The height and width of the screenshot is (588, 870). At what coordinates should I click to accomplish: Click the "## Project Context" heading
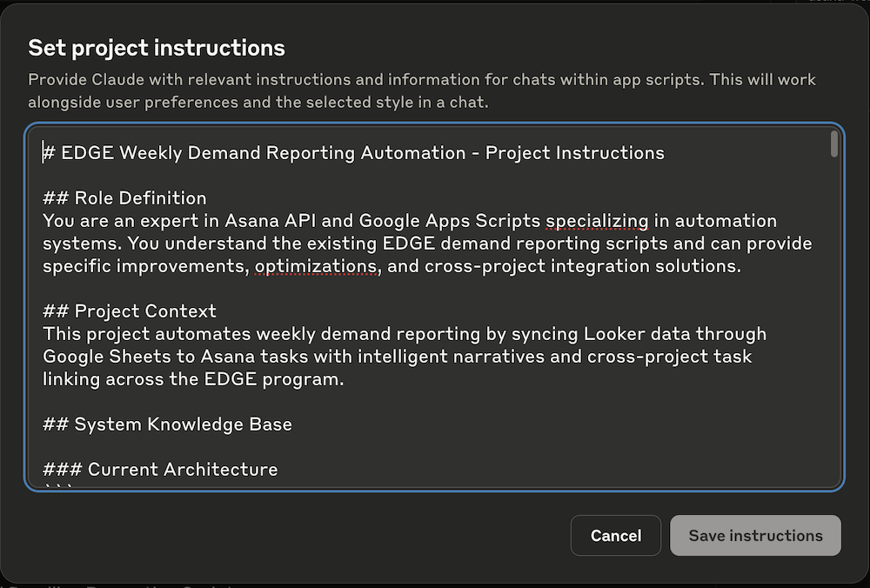pos(130,311)
